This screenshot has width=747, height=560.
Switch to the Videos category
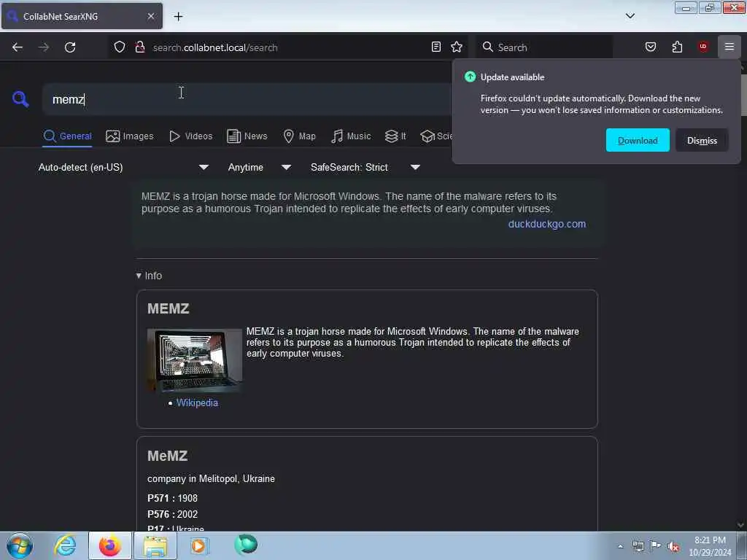[190, 136]
